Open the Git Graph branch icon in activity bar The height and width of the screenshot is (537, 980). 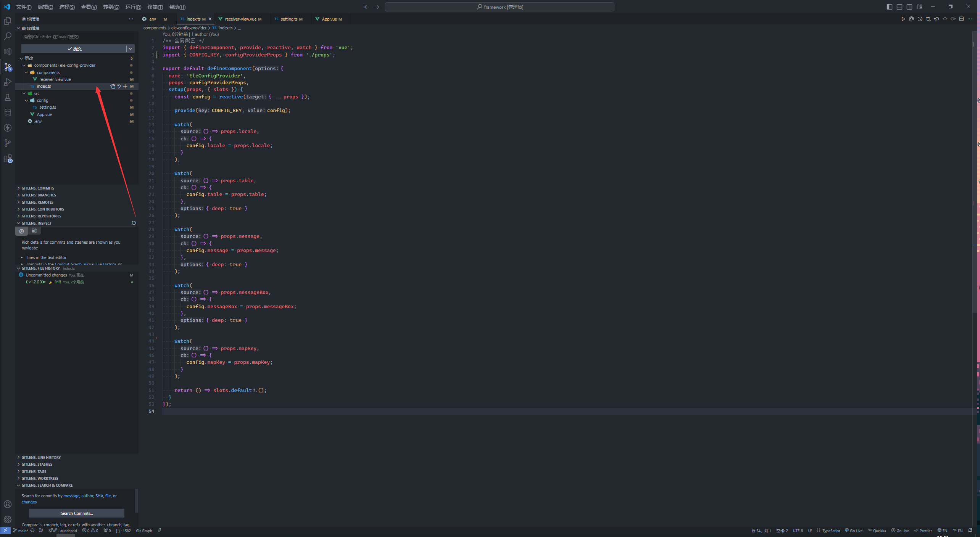[x=7, y=143]
